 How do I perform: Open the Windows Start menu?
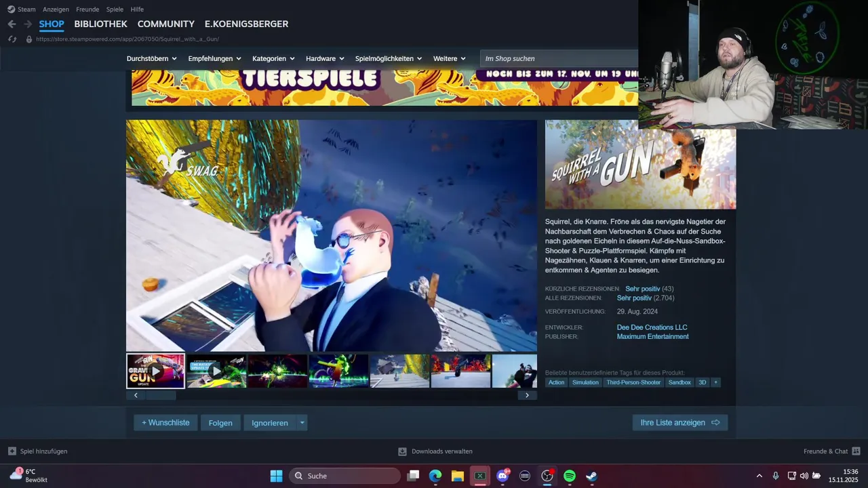[276, 476]
